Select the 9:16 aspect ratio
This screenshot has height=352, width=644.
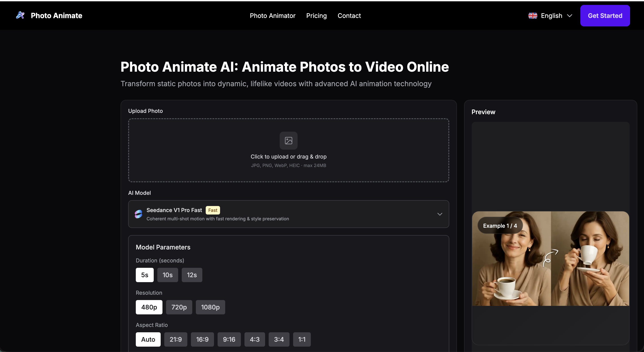point(229,339)
